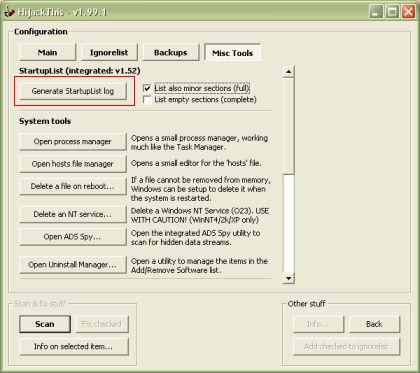Viewport: 420px width, 373px height.
Task: Switch to the Main tab
Action: [47, 53]
